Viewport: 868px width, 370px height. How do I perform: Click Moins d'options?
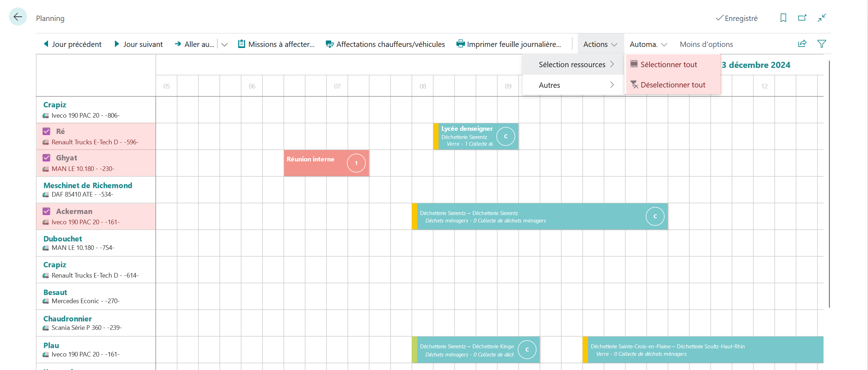tap(706, 44)
